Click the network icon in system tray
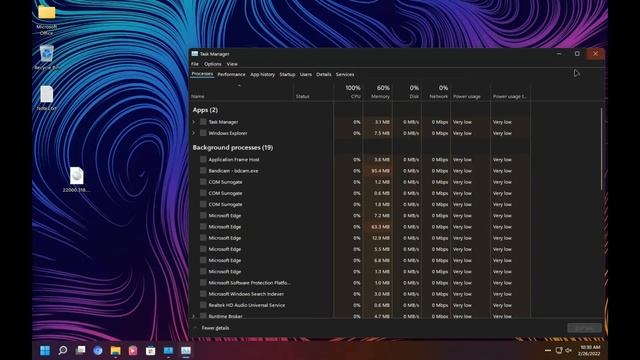Screen dimensions: 640x360 559,350
